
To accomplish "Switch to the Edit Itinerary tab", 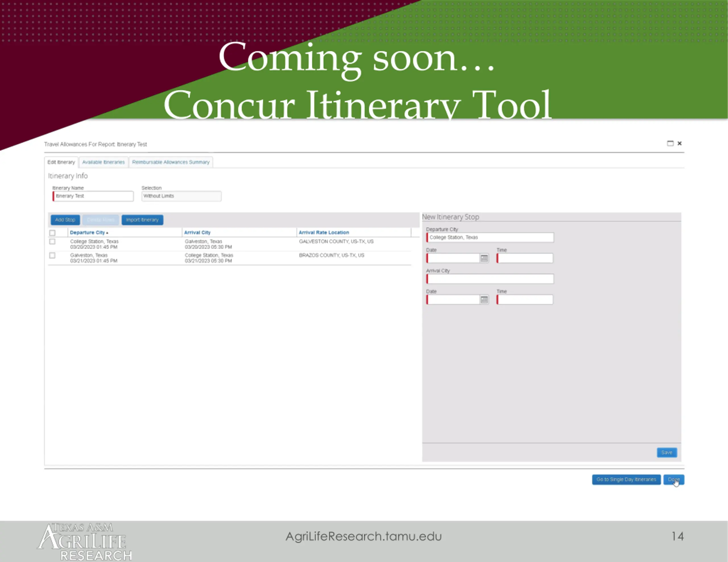I will [61, 162].
